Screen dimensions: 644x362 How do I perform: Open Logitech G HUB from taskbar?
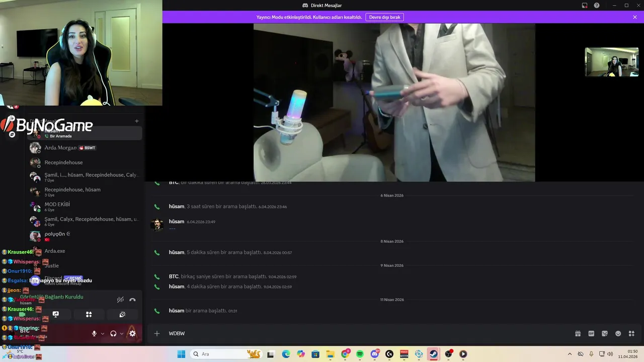click(x=389, y=354)
